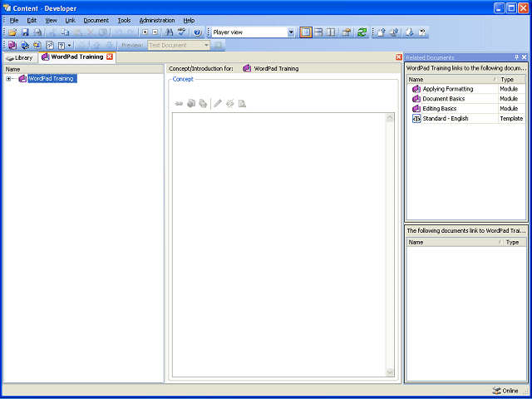
Task: Open the Link menu
Action: (x=70, y=20)
